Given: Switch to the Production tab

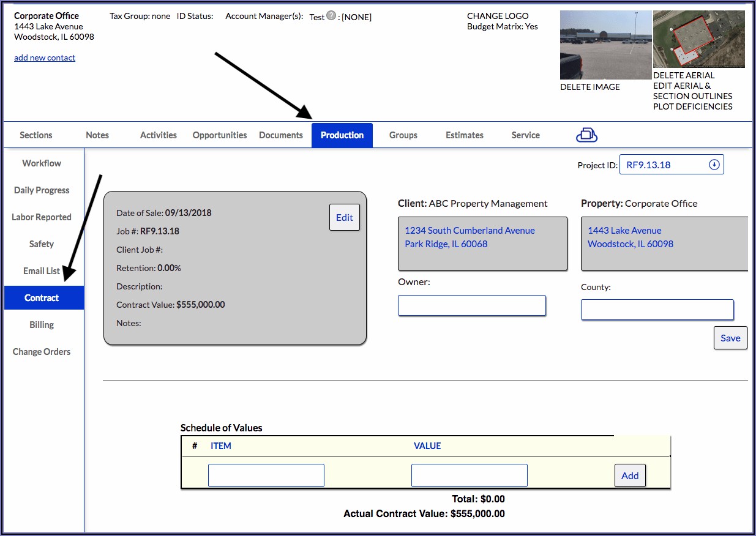Looking at the screenshot, I should (342, 135).
